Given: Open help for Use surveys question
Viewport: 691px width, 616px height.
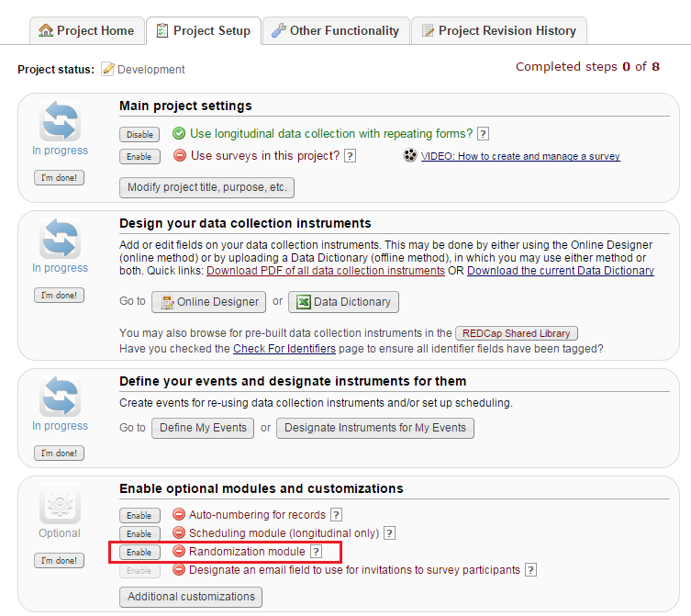Looking at the screenshot, I should (350, 156).
